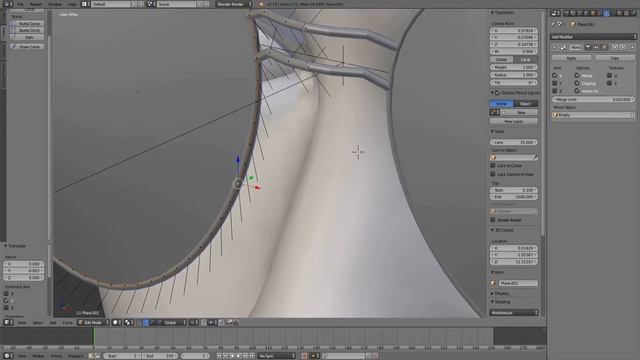The image size is (640, 360).
Task: Toggle the Grease Pencil Layers checkbox
Action: [x=497, y=93]
